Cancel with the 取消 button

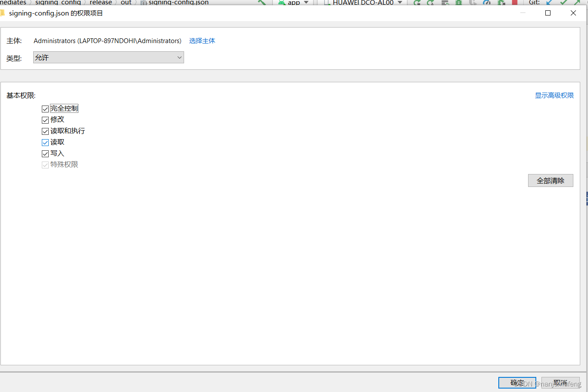pos(560,383)
